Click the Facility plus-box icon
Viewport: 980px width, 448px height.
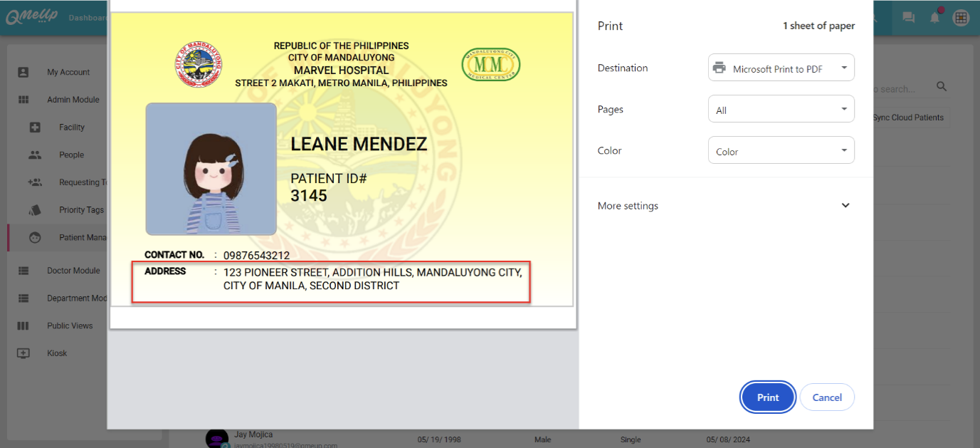pyautogui.click(x=35, y=127)
